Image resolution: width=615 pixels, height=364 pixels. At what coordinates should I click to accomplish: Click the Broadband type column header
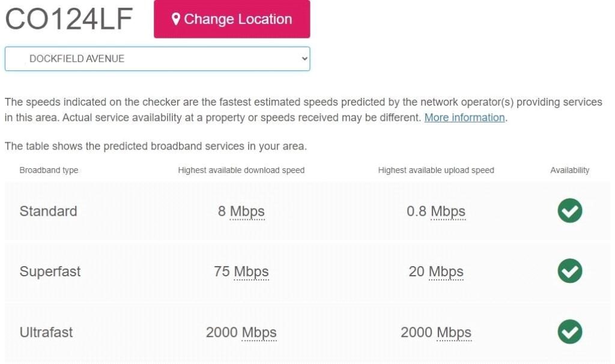pyautogui.click(x=48, y=170)
